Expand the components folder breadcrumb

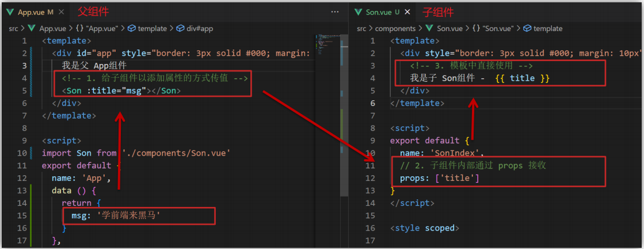click(395, 28)
